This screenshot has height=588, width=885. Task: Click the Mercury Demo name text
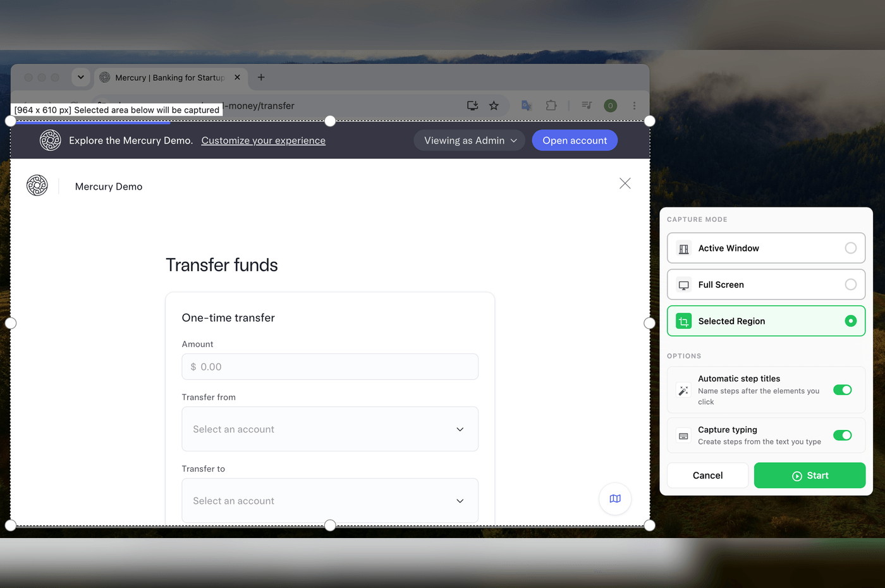[109, 187]
